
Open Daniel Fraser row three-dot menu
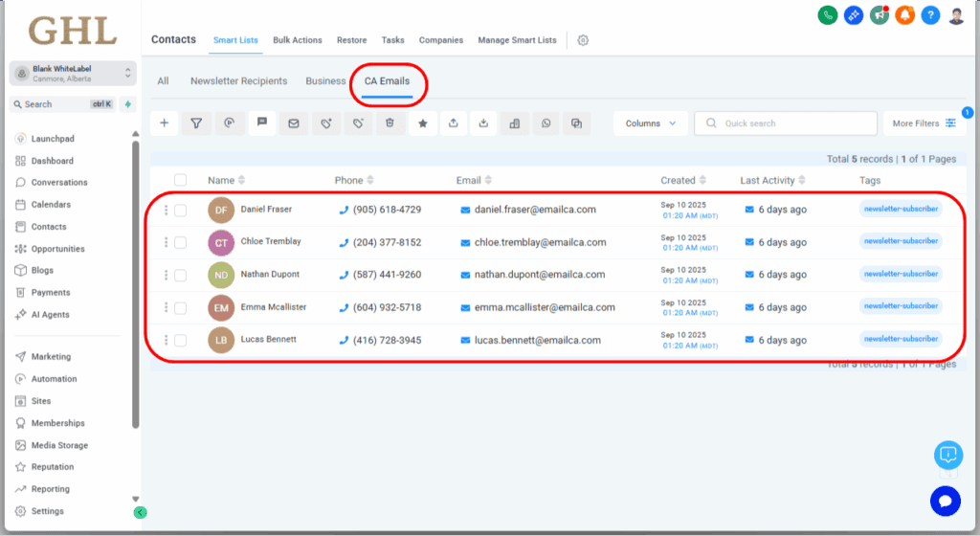166,210
